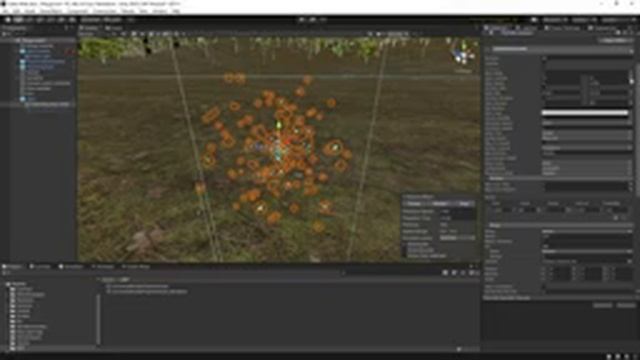This screenshot has width=640, height=360.
Task: Click Stop in Particle Effect overlay
Action: click(x=464, y=203)
